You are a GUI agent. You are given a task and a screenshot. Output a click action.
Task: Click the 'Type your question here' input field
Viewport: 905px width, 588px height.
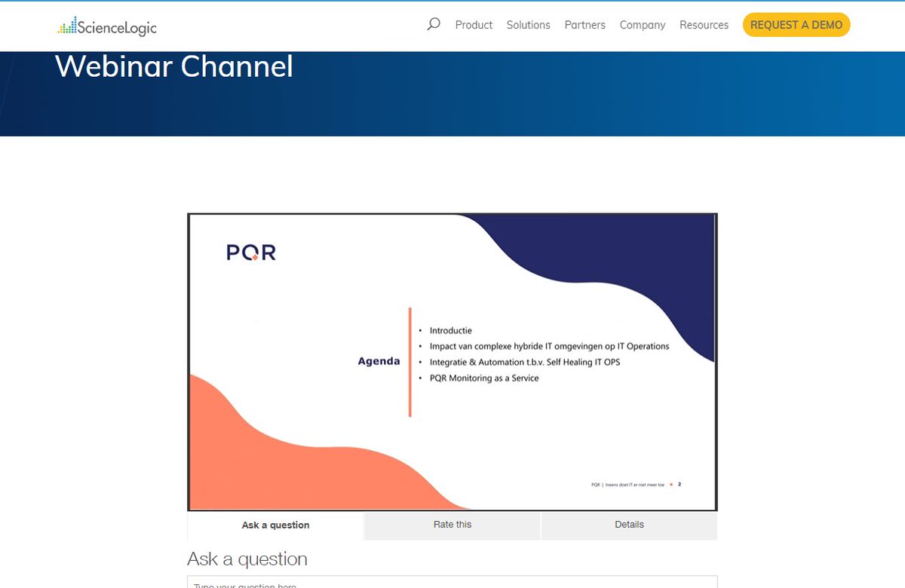(452, 583)
